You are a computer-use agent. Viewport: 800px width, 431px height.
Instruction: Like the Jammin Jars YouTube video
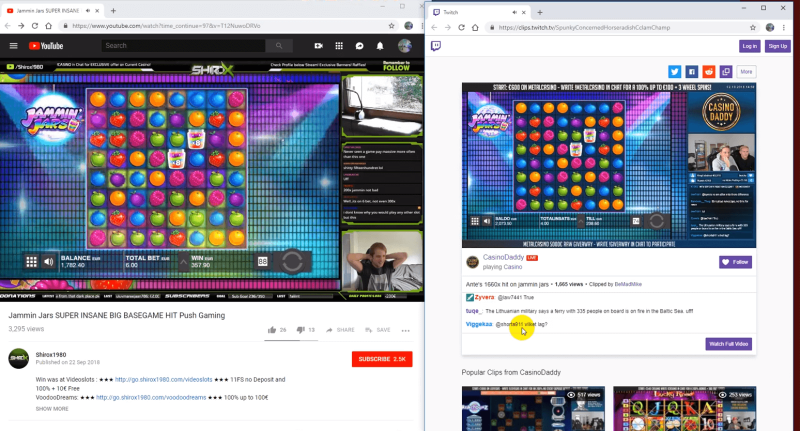(x=272, y=329)
